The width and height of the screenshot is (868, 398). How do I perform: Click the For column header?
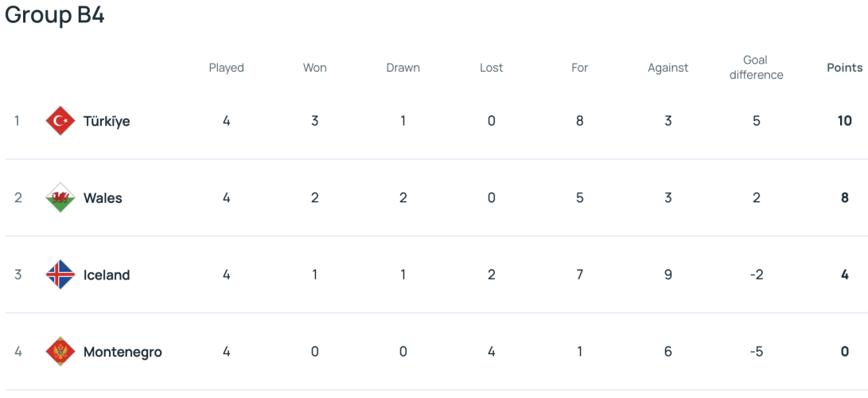[x=579, y=68]
